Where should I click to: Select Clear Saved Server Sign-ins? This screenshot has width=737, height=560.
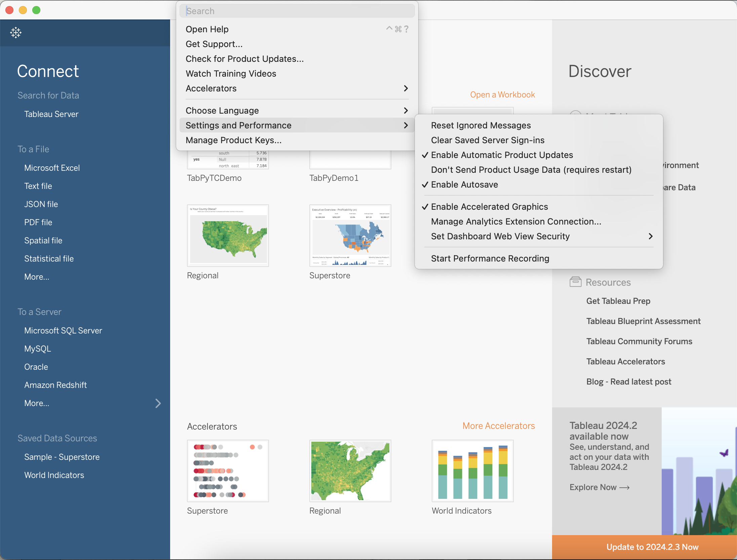pyautogui.click(x=539, y=140)
